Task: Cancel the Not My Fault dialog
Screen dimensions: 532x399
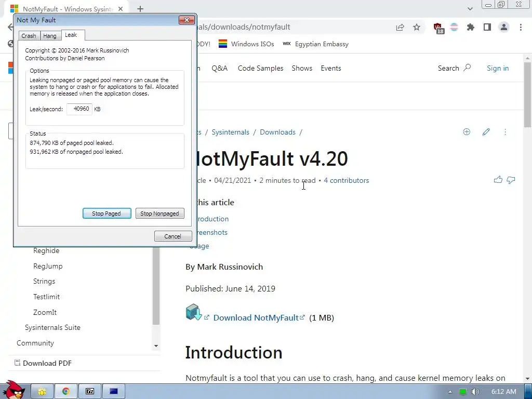Action: click(x=173, y=236)
